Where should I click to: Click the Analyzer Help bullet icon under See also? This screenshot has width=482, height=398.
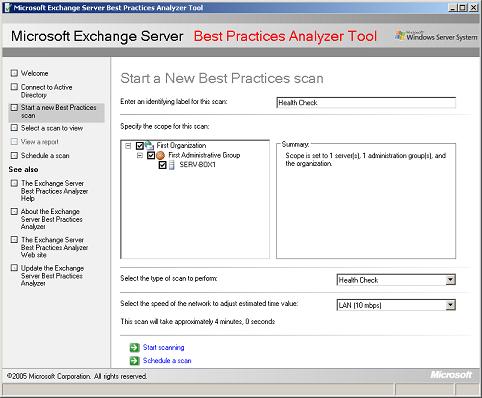tap(14, 183)
